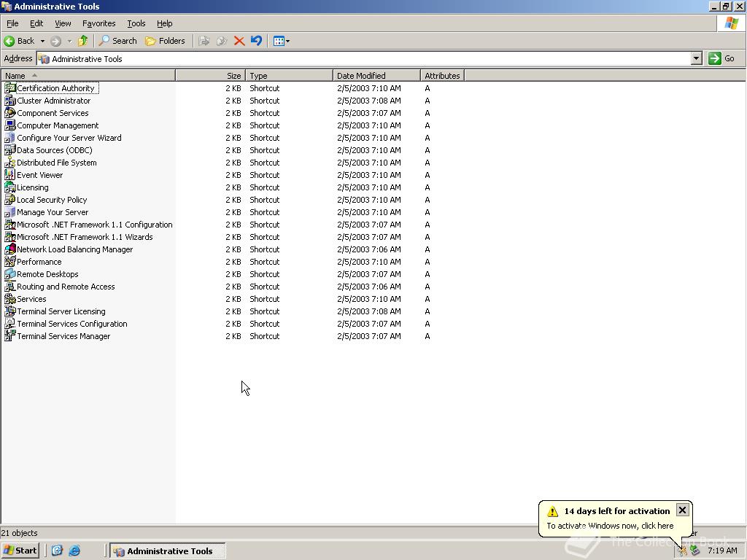
Task: Select the Services gear icon
Action: (9, 298)
